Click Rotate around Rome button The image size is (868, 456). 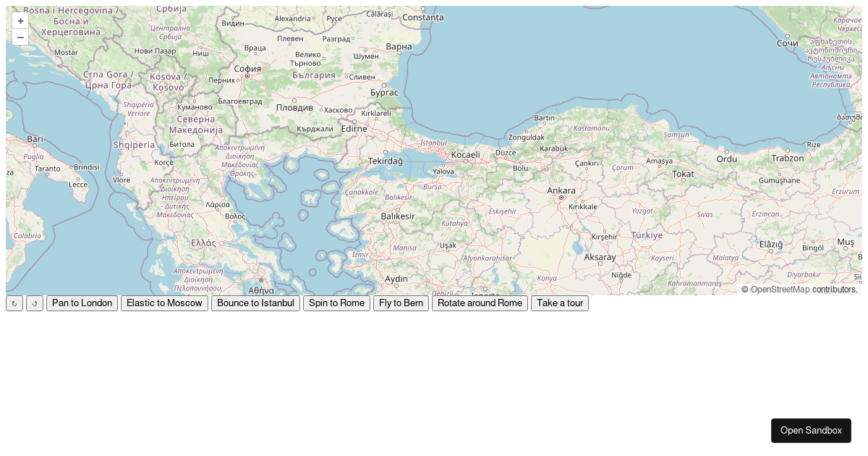[x=480, y=303]
